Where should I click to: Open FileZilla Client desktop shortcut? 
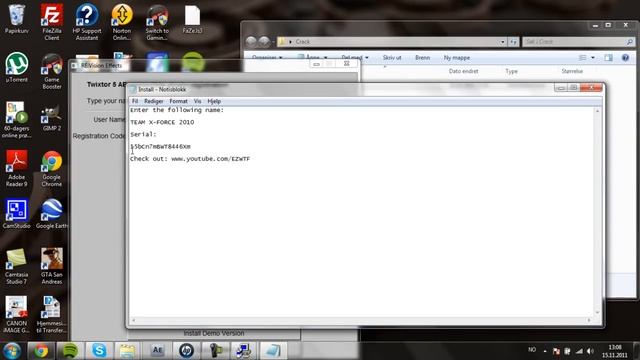point(52,22)
